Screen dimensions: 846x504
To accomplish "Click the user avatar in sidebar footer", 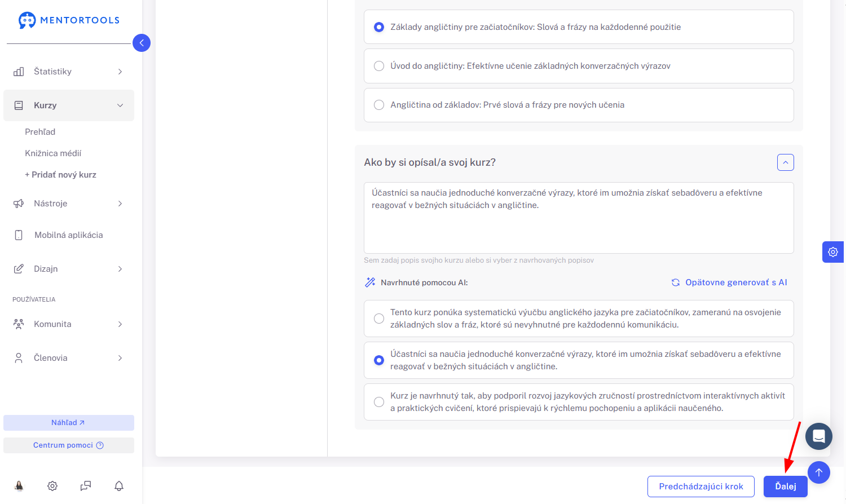I will coord(19,486).
